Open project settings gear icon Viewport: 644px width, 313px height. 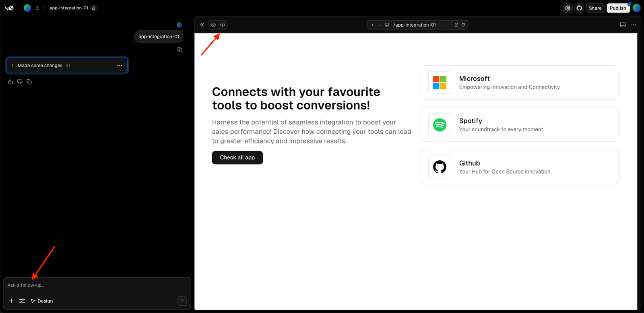pyautogui.click(x=568, y=8)
